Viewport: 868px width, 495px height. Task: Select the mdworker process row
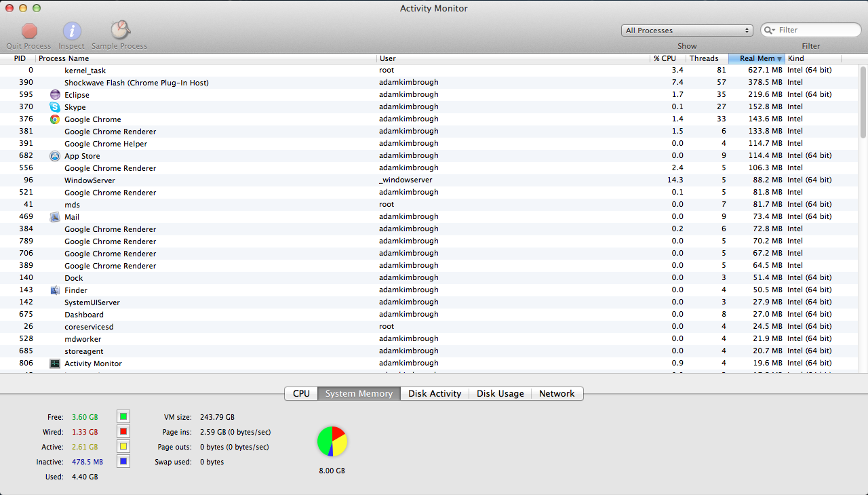click(434, 339)
